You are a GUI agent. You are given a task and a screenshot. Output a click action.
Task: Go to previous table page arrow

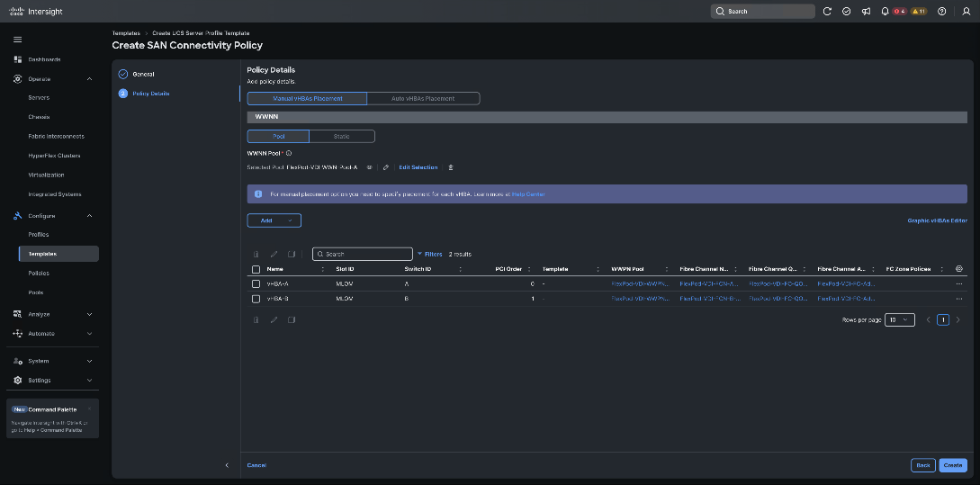928,320
